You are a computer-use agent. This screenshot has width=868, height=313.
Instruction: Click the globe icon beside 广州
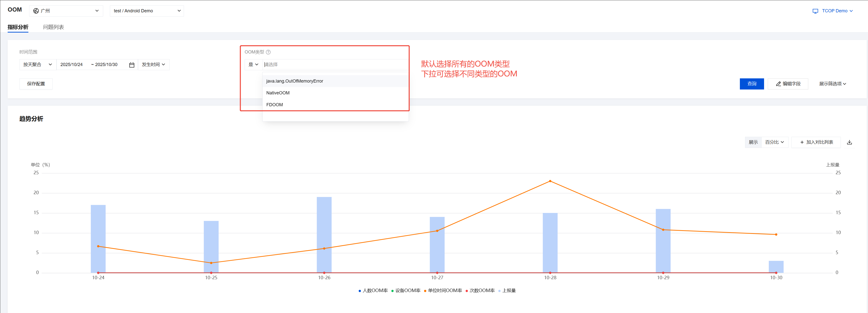(36, 11)
